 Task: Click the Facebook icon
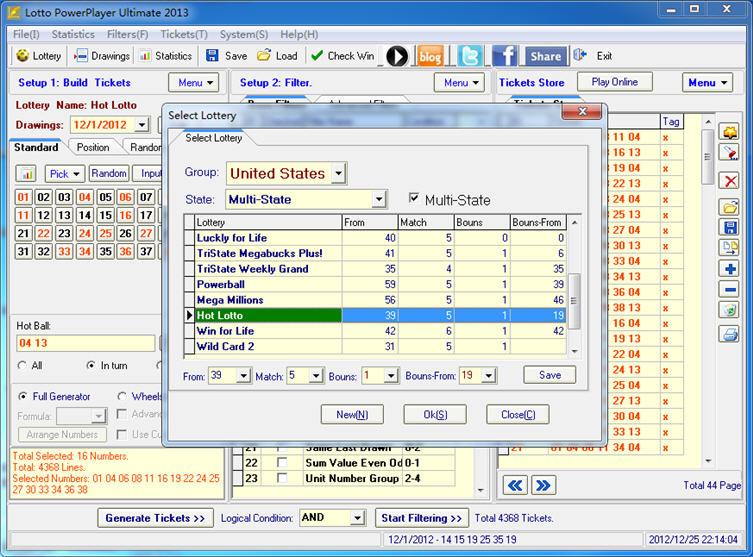[504, 57]
